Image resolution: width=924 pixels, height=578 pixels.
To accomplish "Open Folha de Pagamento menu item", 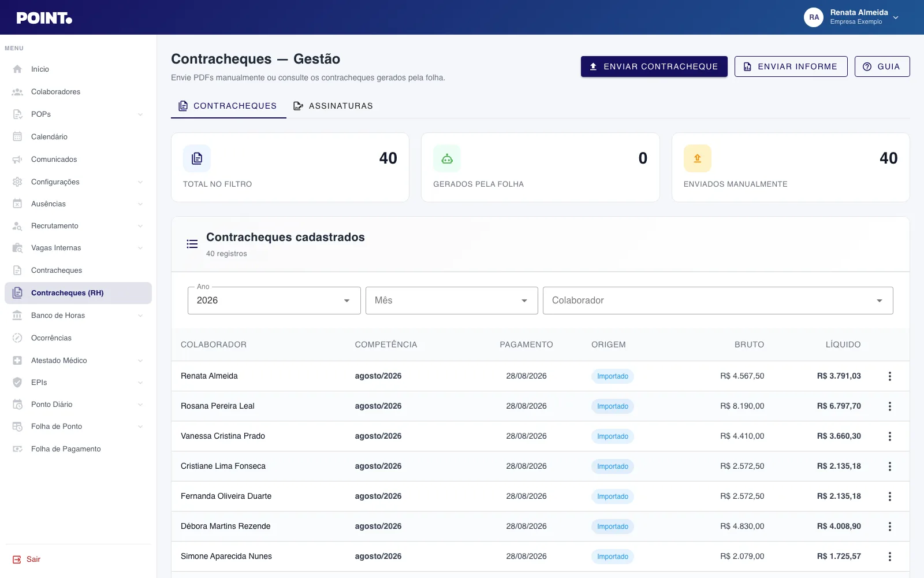I will (x=78, y=449).
